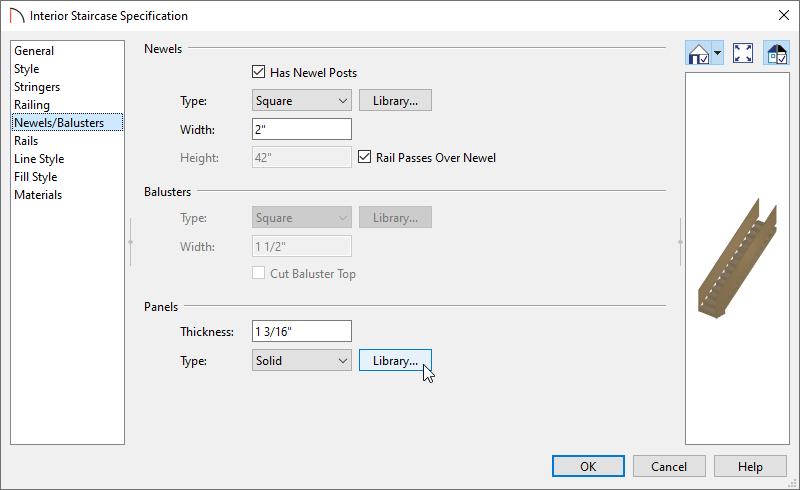Close the Interior Staircase Specification dialog
Image resolution: width=800 pixels, height=490 pixels.
pyautogui.click(x=784, y=15)
